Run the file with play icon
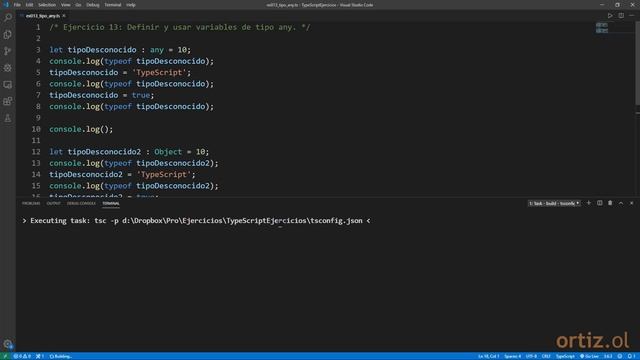 pyautogui.click(x=610, y=16)
